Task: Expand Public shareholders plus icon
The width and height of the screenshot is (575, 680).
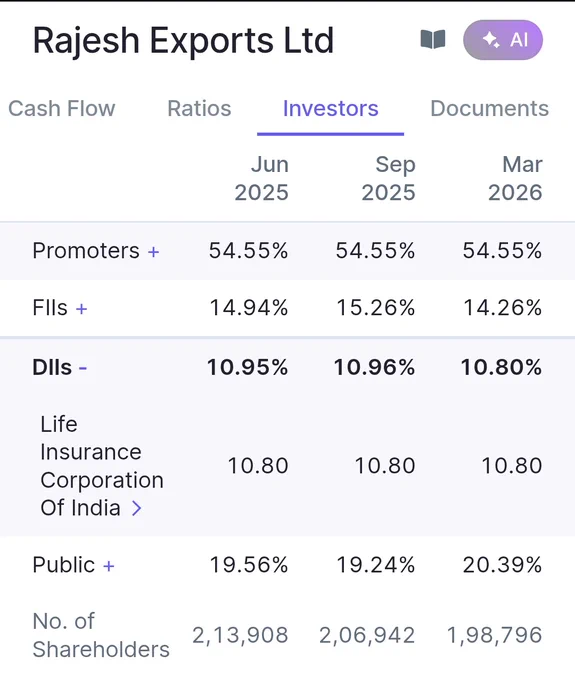Action: [109, 566]
